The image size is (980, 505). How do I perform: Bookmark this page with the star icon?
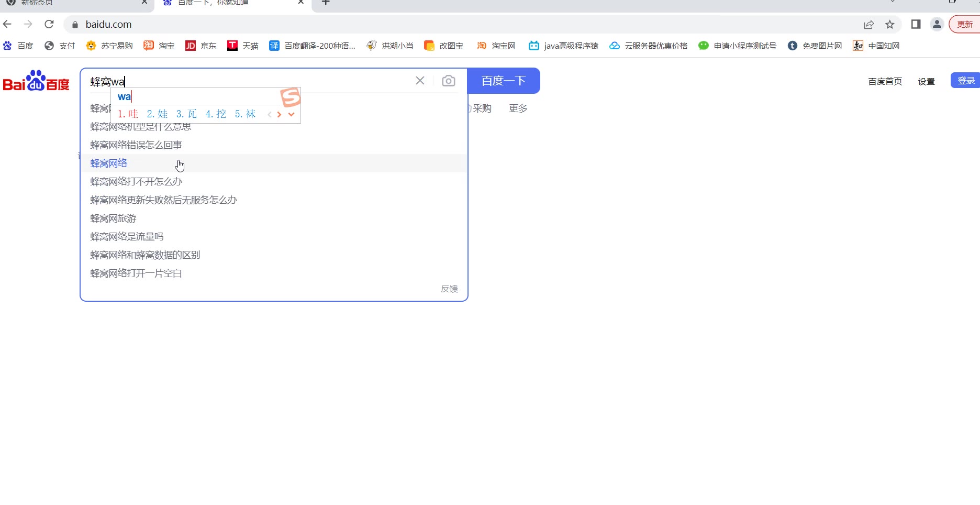click(890, 25)
